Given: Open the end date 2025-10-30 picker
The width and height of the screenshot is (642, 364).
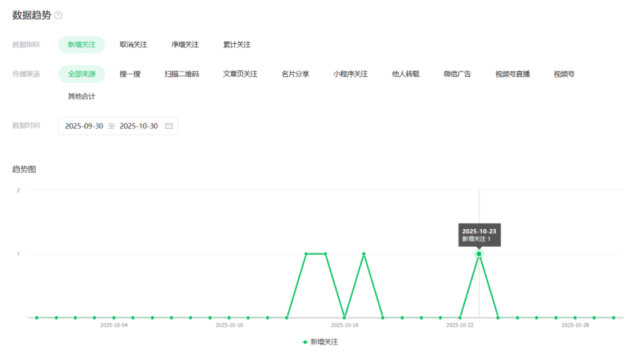Looking at the screenshot, I should tap(139, 126).
